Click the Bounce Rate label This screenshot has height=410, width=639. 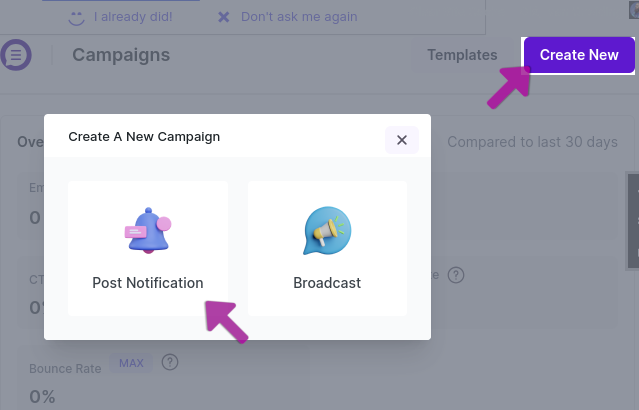coord(65,369)
